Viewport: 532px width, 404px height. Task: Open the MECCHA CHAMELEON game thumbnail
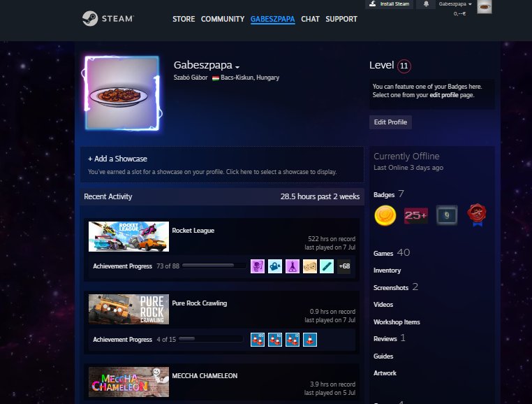[128, 382]
